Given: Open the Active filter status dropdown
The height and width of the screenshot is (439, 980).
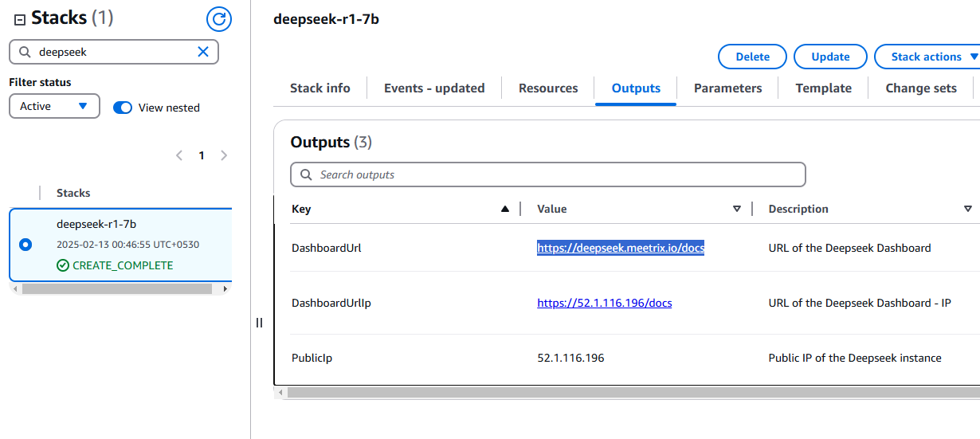Looking at the screenshot, I should pyautogui.click(x=54, y=106).
